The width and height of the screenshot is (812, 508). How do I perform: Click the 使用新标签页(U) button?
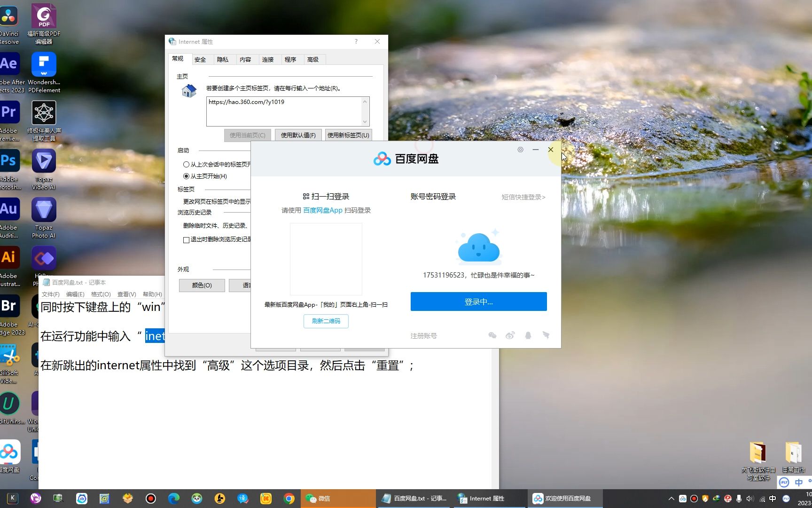pyautogui.click(x=348, y=135)
